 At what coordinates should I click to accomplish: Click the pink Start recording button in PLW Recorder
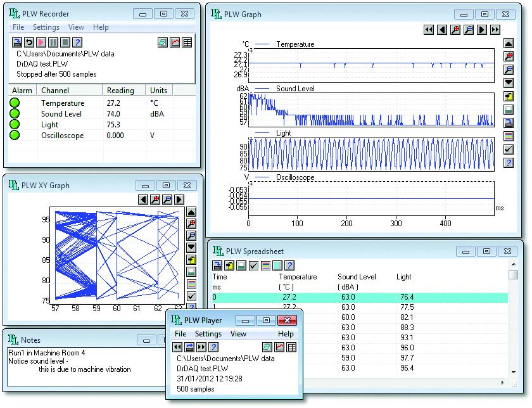(41, 42)
